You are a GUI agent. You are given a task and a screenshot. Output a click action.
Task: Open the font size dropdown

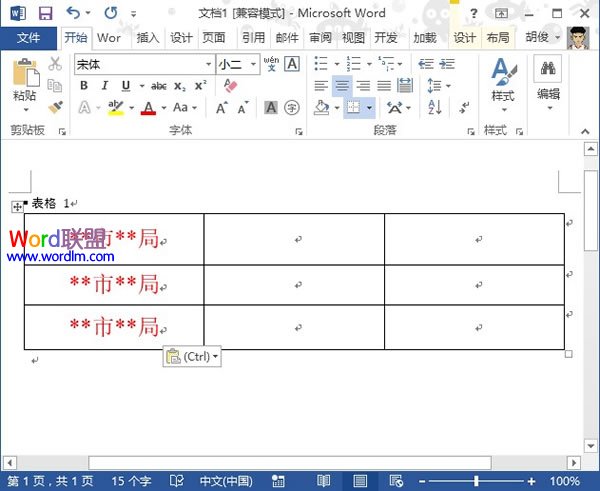254,64
